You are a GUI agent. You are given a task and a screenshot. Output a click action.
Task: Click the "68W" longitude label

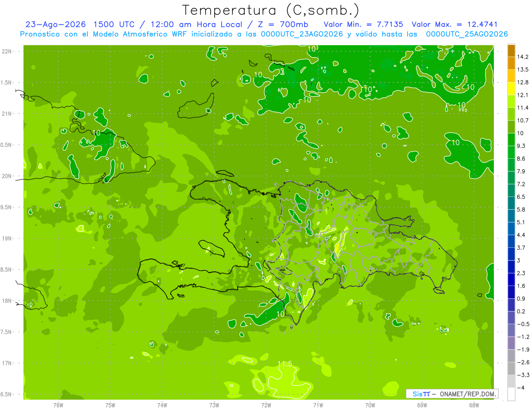pyautogui.click(x=474, y=405)
